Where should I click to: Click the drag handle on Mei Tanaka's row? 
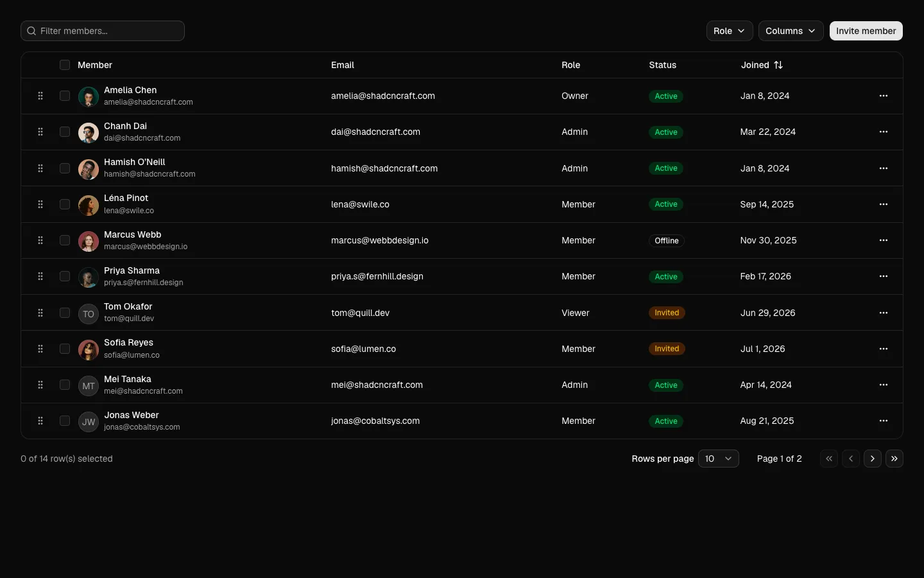point(40,385)
